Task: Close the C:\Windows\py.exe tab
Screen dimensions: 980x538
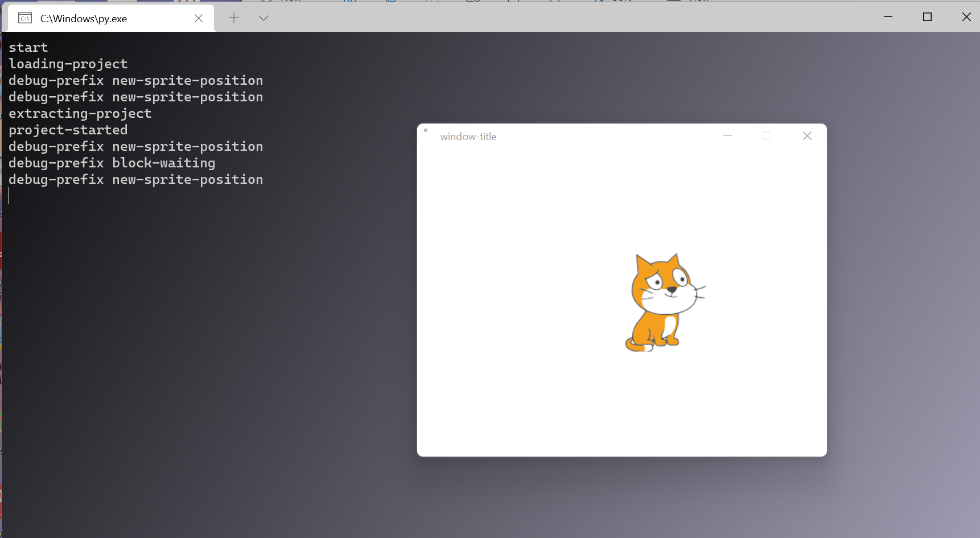Action: point(198,18)
